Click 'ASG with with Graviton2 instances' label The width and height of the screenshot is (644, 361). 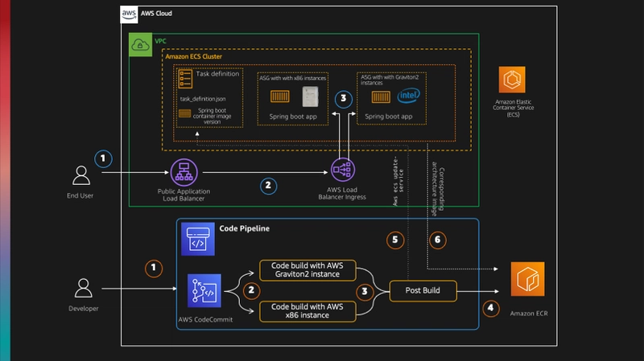390,80
